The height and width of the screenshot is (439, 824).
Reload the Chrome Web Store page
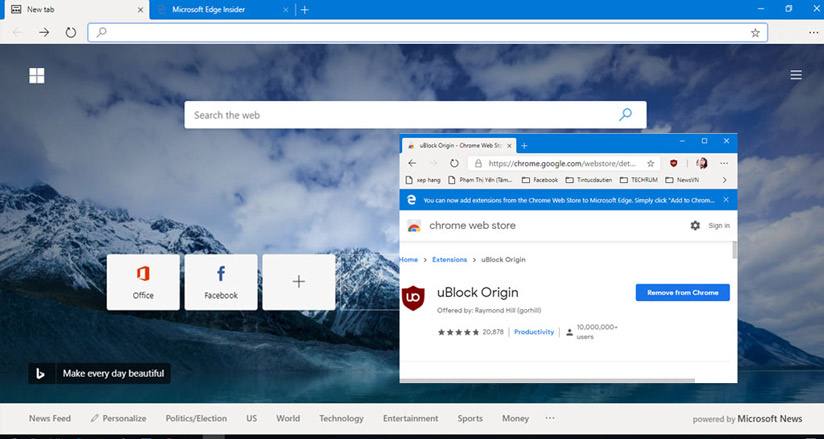[x=454, y=164]
